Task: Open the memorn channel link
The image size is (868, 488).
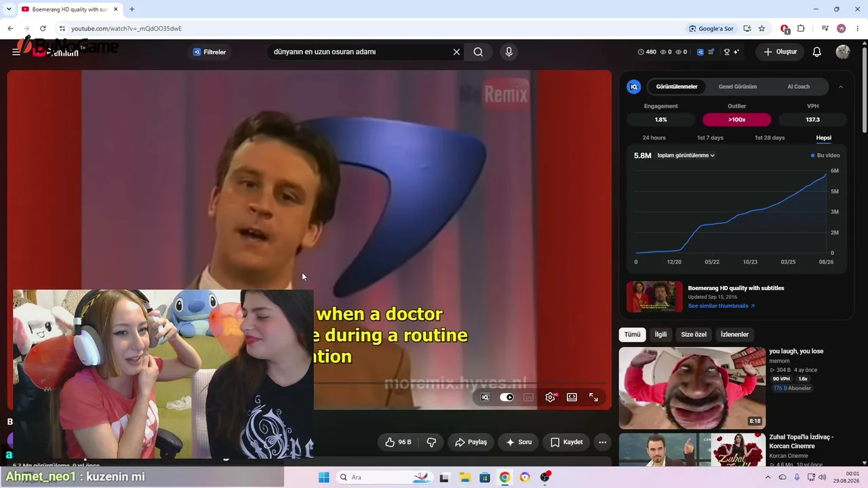Action: (779, 361)
